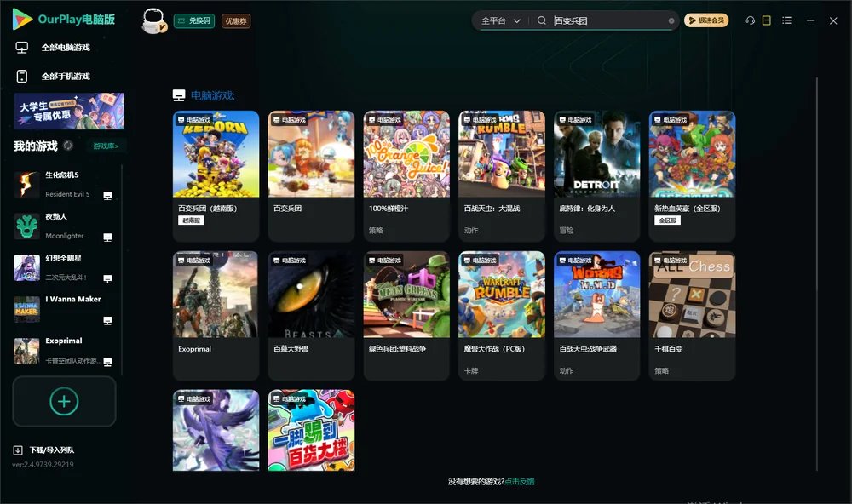Image resolution: width=852 pixels, height=504 pixels.
Task: Open the Detroit game thumbnail
Action: point(596,154)
